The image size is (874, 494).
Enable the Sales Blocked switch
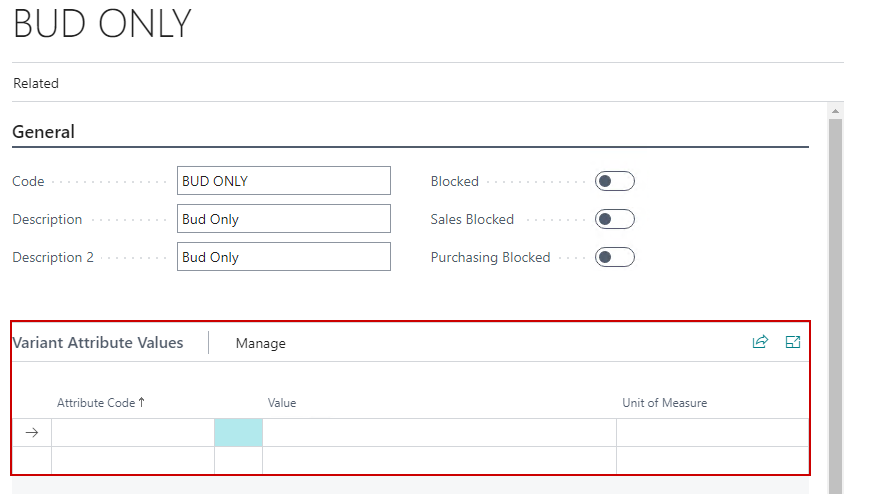point(614,219)
